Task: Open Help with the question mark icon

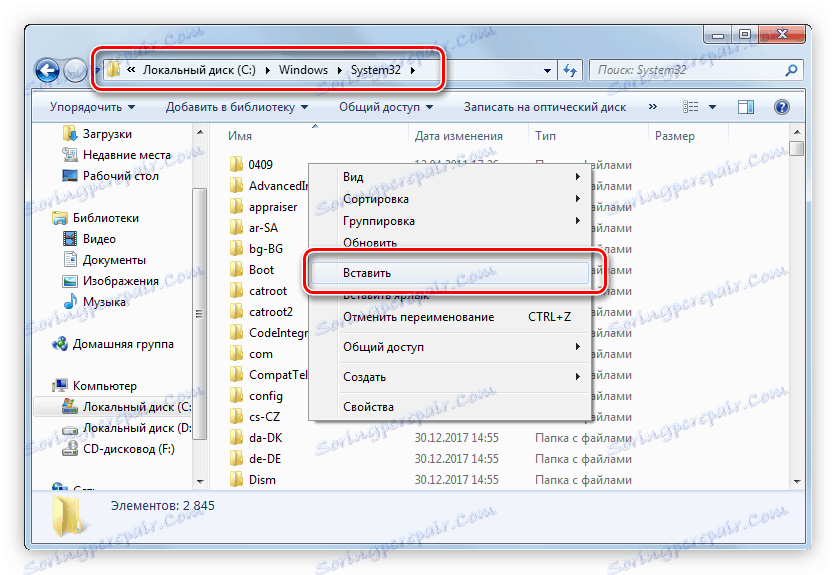Action: [781, 107]
